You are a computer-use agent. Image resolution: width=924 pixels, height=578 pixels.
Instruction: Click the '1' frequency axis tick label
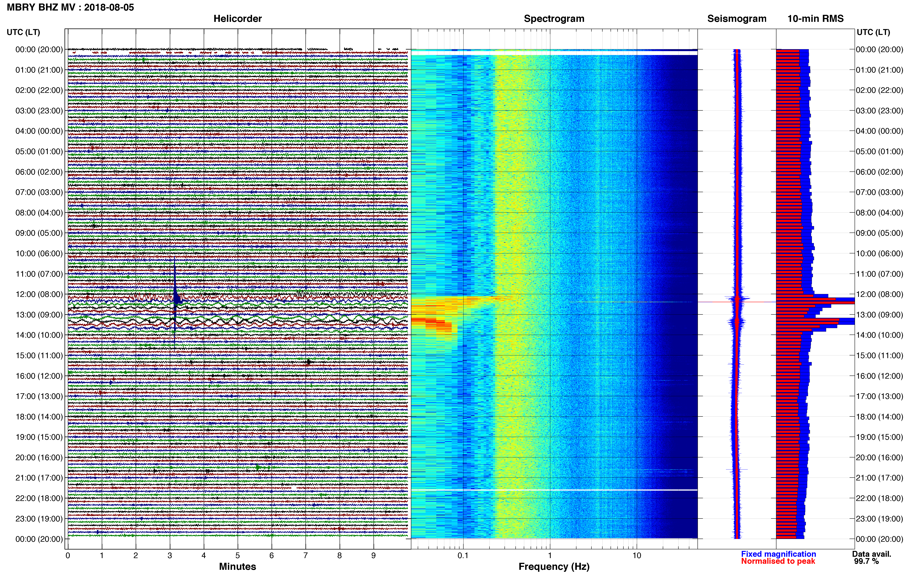click(x=550, y=555)
